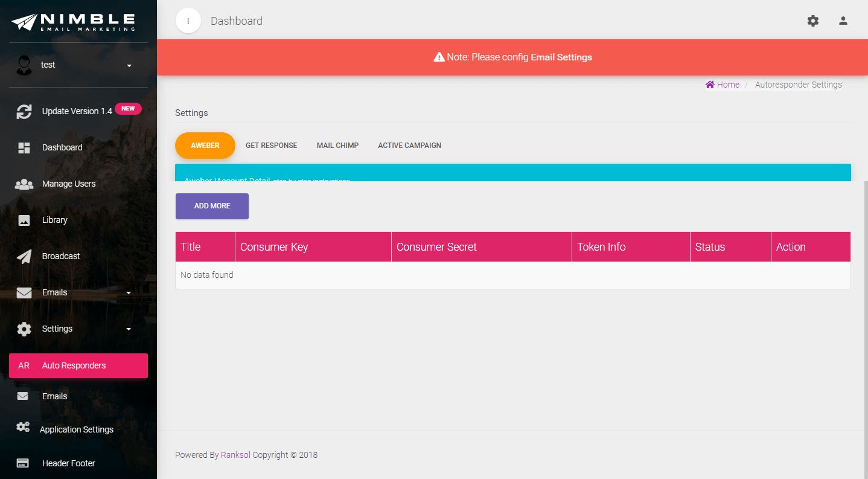The height and width of the screenshot is (479, 868).
Task: Open the user profile icon
Action: click(843, 21)
